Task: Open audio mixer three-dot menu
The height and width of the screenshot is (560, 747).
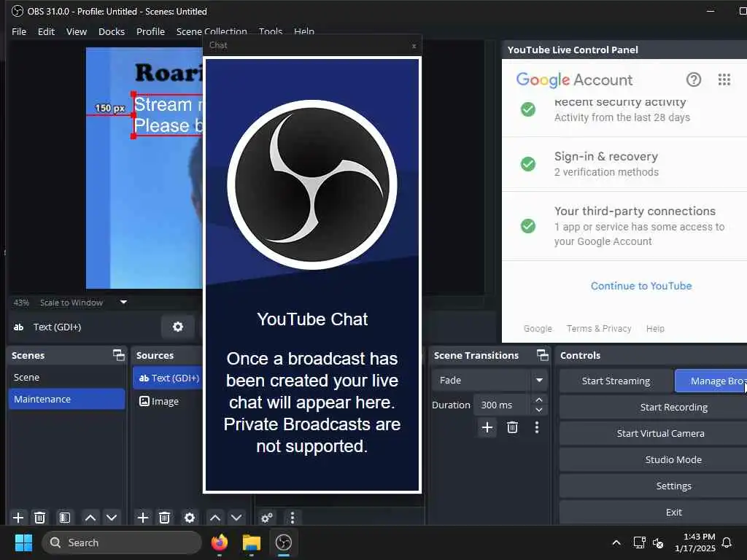Action: tap(293, 518)
